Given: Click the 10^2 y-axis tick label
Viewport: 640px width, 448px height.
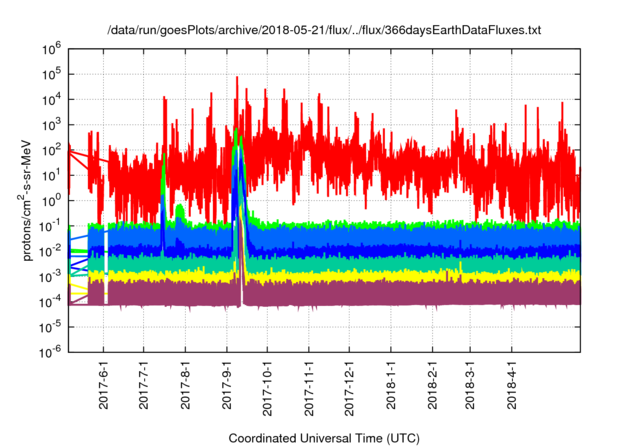Looking at the screenshot, I should [51, 150].
